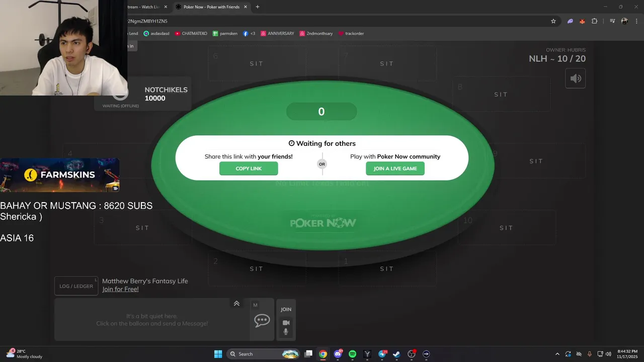The image size is (644, 362).
Task: Open the weather widget showing 28°C
Action: [x=24, y=354]
